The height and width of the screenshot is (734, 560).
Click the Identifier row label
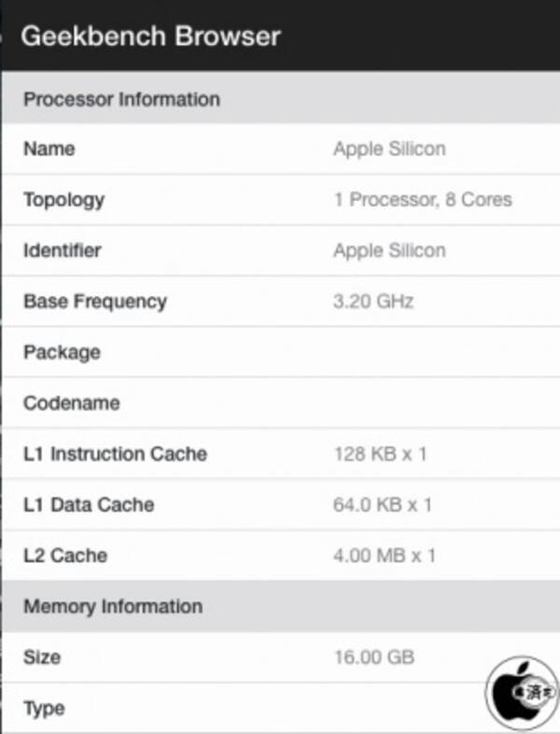[62, 250]
